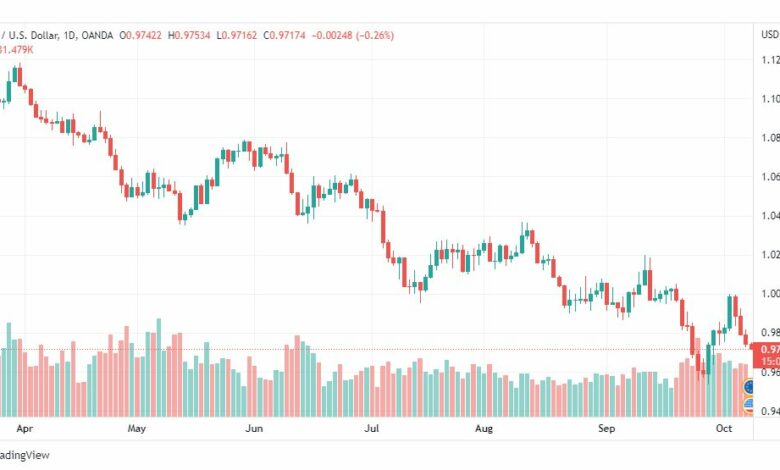Click the open price value O0.97422
Screen dimensions: 780x470
(140, 35)
